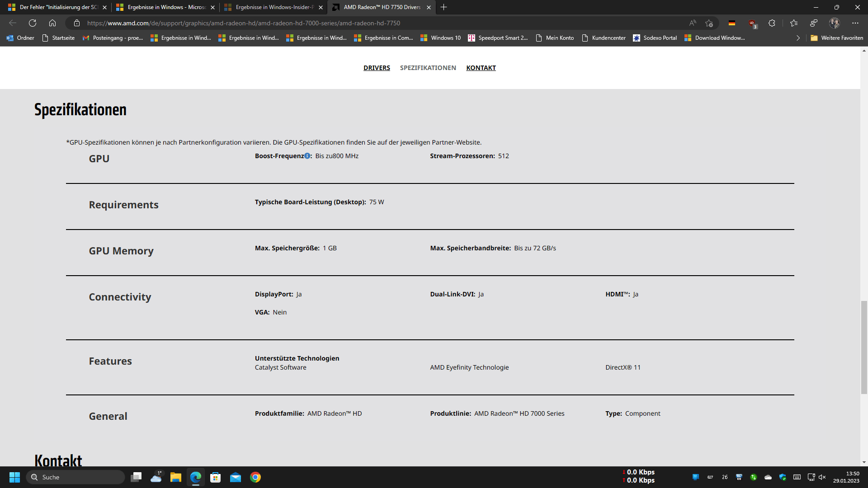Open the Weitere Favoriten folder
Viewport: 868px width, 488px height.
pyautogui.click(x=837, y=38)
